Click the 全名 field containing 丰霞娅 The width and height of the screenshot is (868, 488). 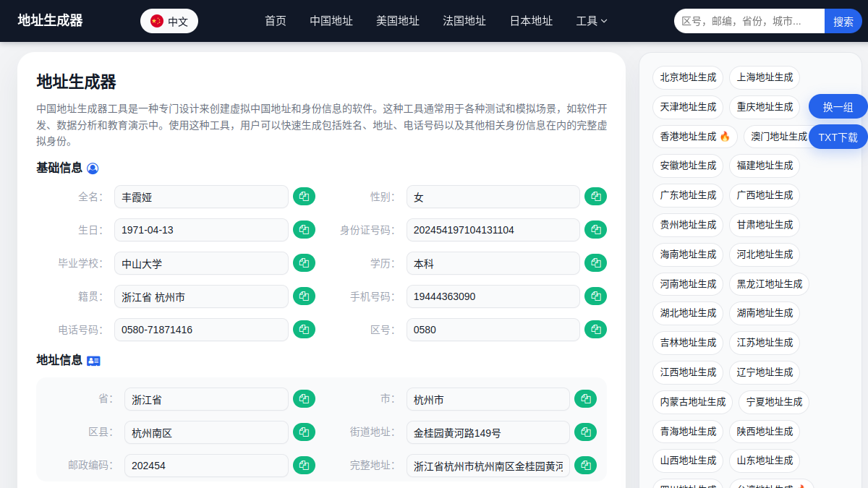point(201,197)
